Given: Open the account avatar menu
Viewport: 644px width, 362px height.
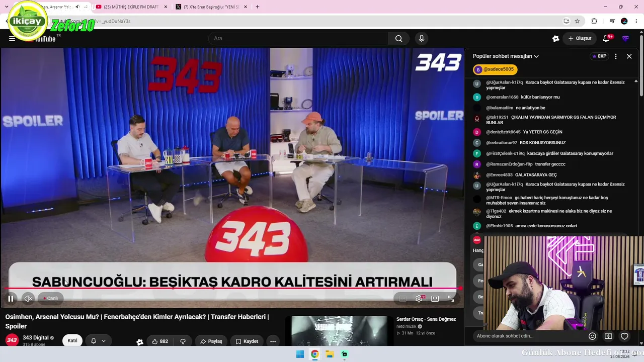Looking at the screenshot, I should pyautogui.click(x=626, y=39).
